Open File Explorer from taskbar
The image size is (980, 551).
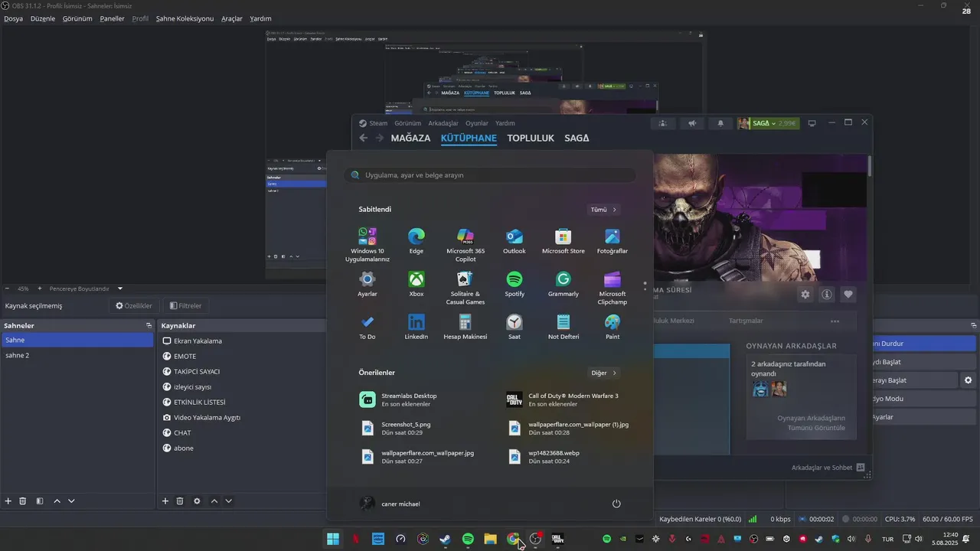click(490, 539)
